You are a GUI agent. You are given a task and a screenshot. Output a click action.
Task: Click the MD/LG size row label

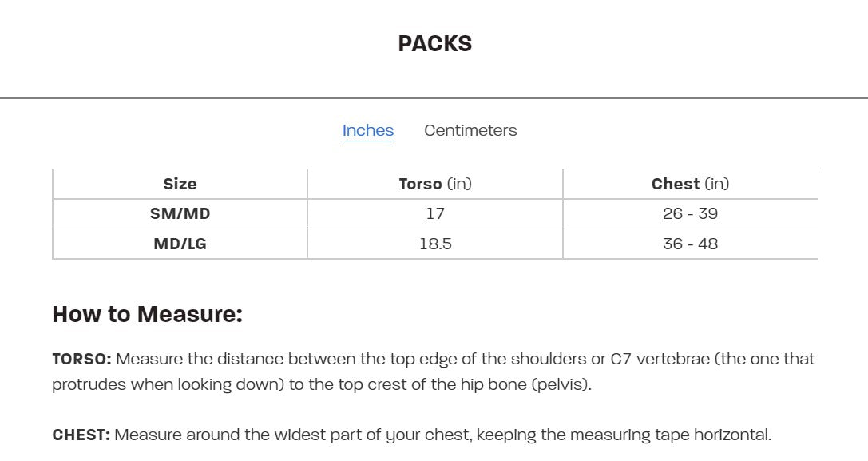coord(180,244)
